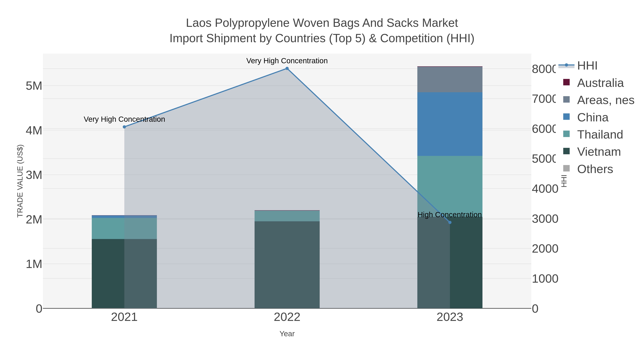
Task: Click the 5M left axis tick label
Action: (34, 86)
